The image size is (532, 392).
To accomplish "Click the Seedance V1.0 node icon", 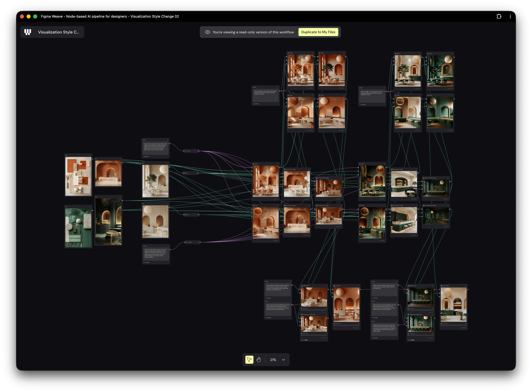I will click(x=302, y=286).
